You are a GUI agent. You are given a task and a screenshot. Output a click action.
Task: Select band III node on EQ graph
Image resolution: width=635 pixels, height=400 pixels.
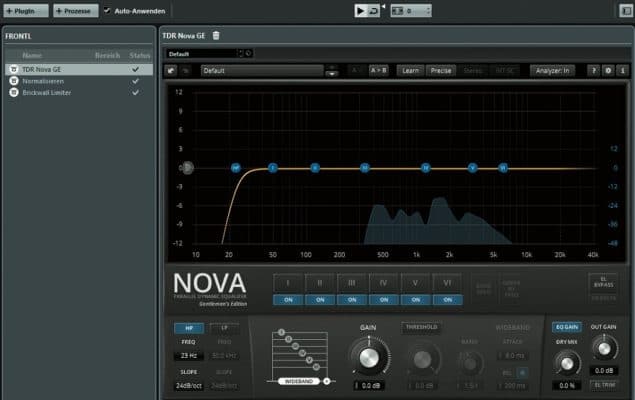coord(365,168)
